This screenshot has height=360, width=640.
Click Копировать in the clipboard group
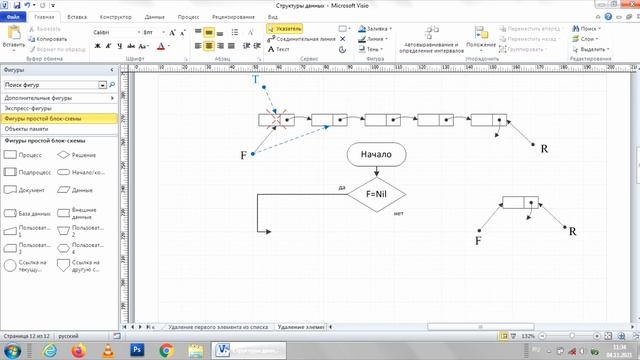click(x=47, y=39)
